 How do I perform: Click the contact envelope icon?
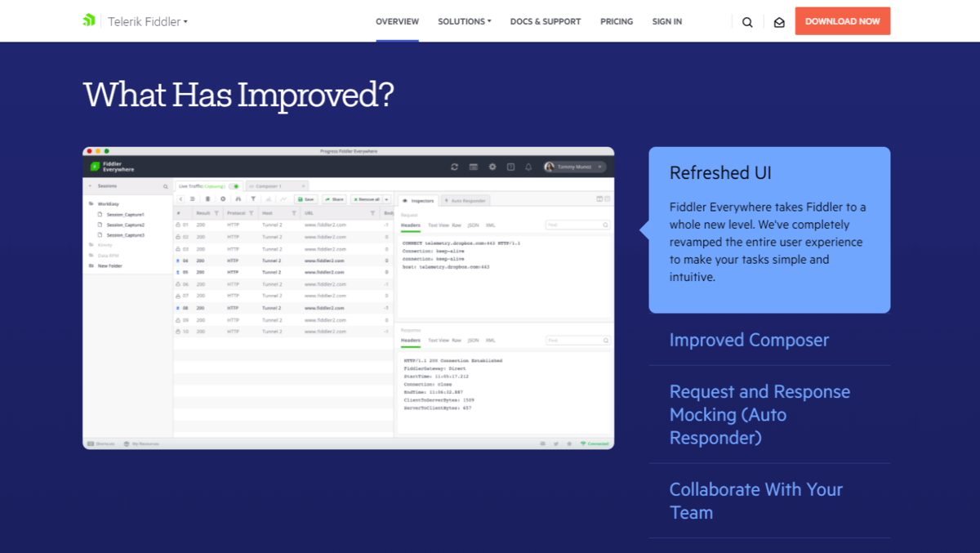pos(779,22)
